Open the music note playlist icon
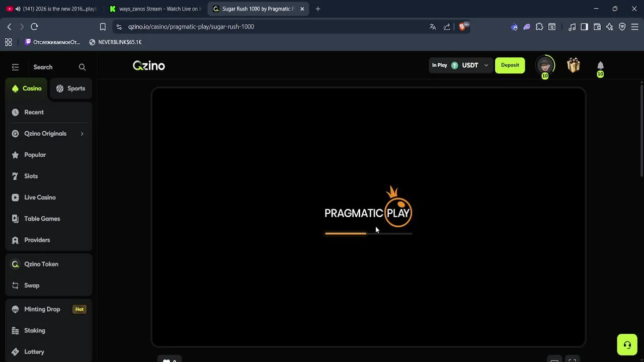 572,27
